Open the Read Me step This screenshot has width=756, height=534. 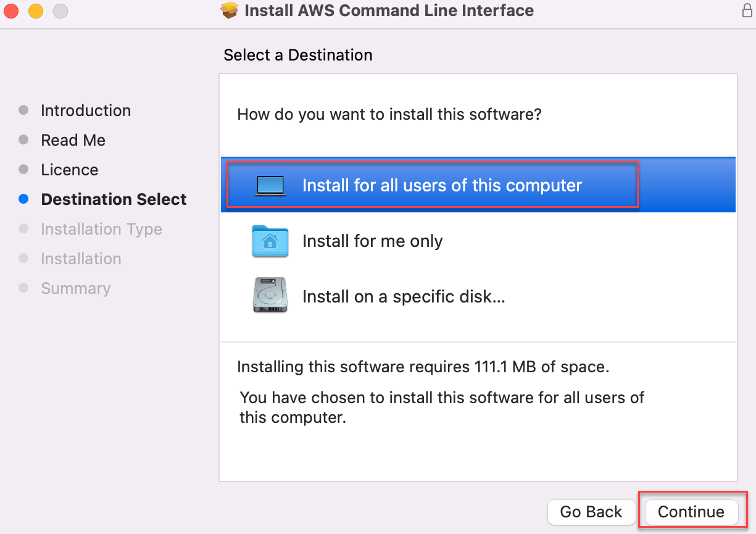click(x=73, y=140)
